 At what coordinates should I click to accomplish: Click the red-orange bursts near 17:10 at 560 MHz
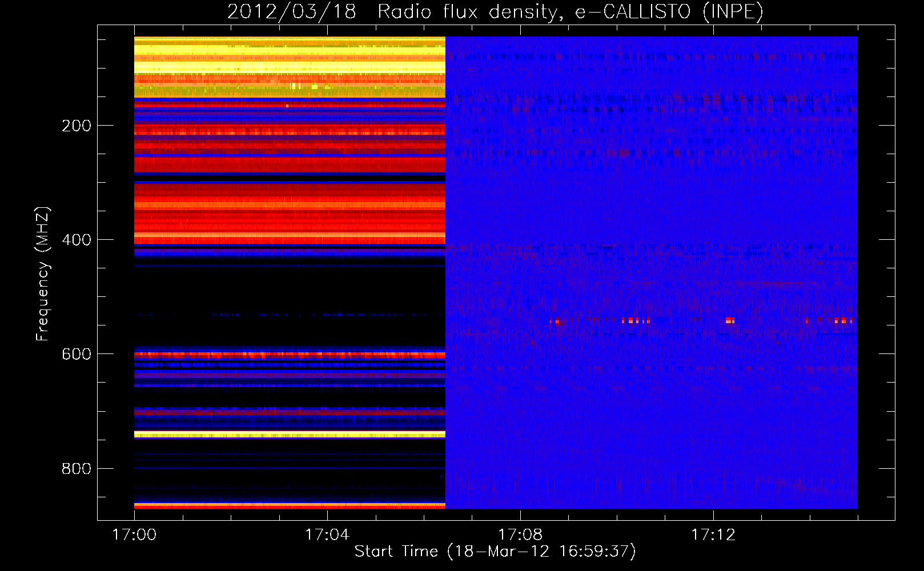click(x=636, y=320)
